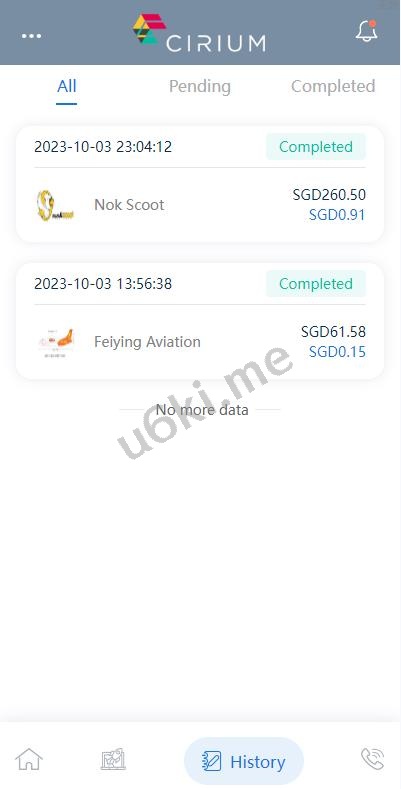This screenshot has height=789, width=401.
Task: Switch to the Pending tab
Action: 200,86
